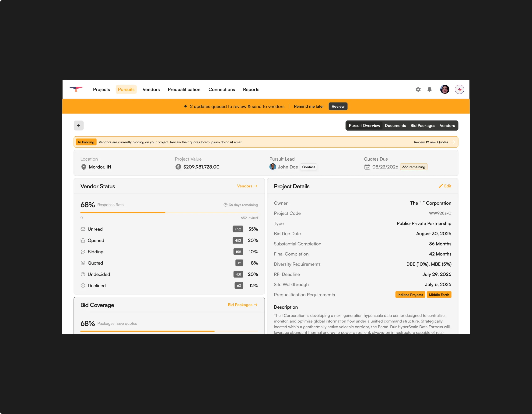Click user profile avatar in header
This screenshot has width=532, height=414.
point(444,89)
